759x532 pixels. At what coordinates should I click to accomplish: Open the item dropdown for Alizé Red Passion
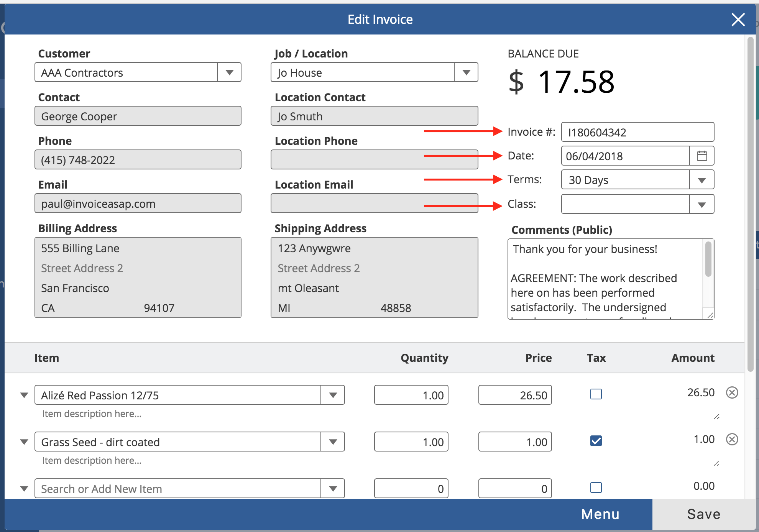[333, 395]
